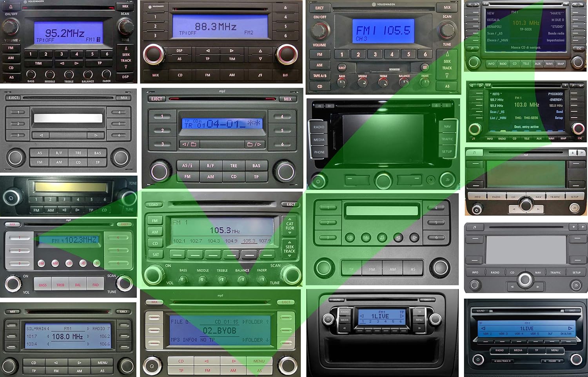Open NAVI on the 103.0 MHz navigation unit

(x=552, y=138)
